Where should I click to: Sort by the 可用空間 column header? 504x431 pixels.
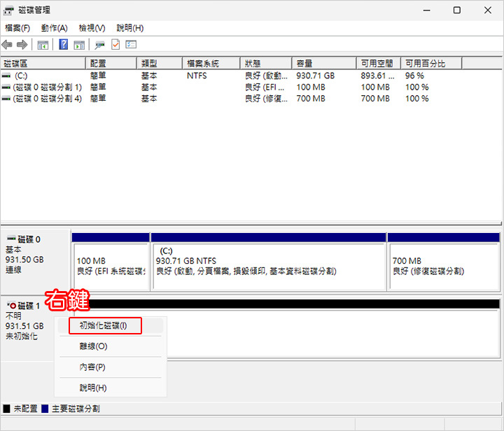[379, 63]
